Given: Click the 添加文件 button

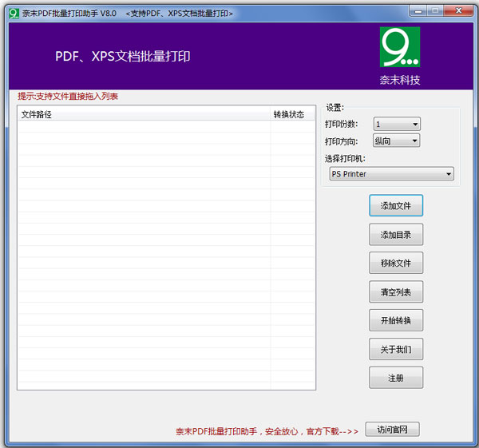Looking at the screenshot, I should coord(396,206).
